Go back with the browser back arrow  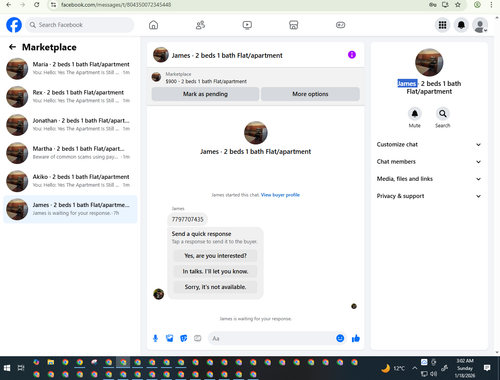[x=9, y=5]
